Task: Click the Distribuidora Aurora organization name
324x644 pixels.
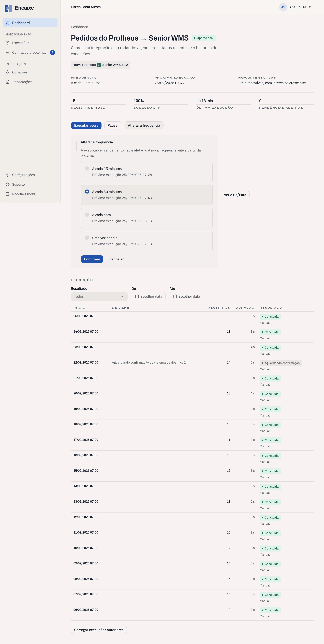Action: pos(86,7)
